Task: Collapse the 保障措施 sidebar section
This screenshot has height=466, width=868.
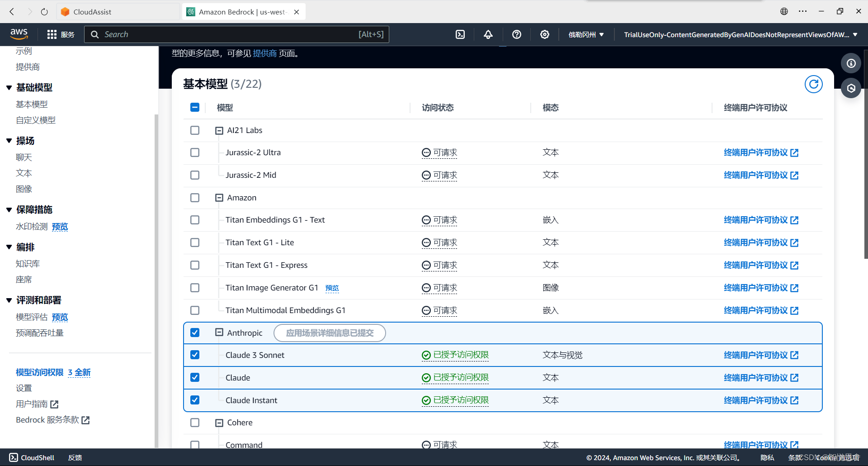Action: pyautogui.click(x=9, y=210)
